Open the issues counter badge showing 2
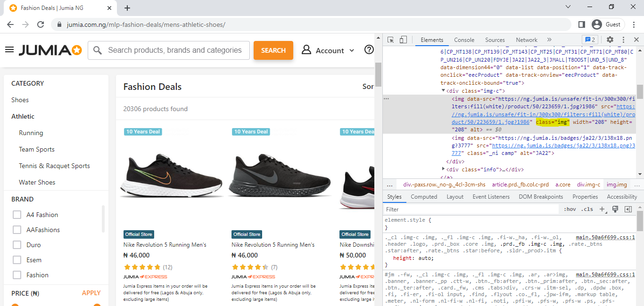This screenshot has width=644, height=306. 590,40
